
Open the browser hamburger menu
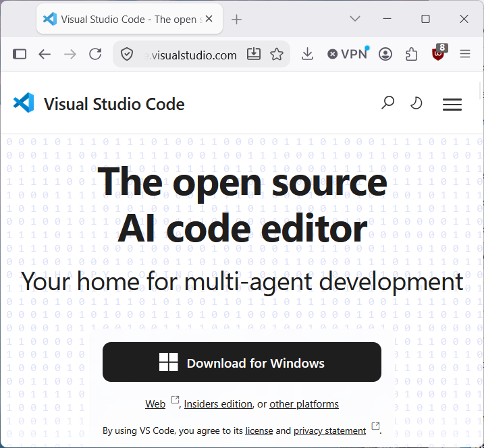[465, 54]
